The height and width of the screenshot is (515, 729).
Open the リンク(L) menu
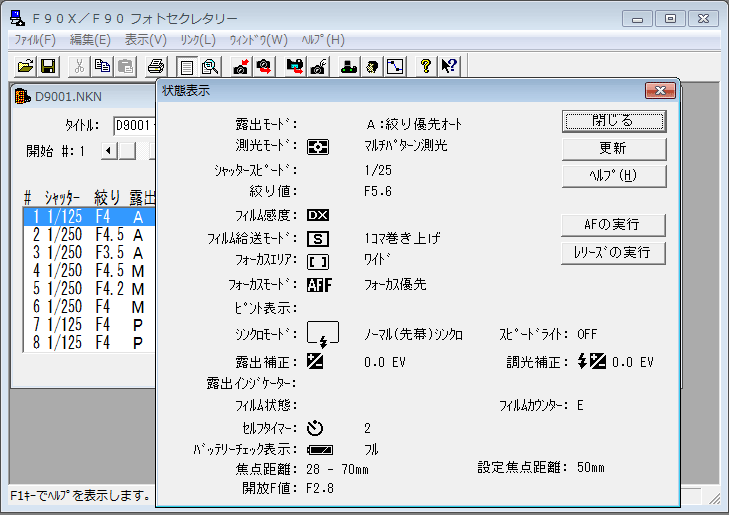[x=198, y=40]
